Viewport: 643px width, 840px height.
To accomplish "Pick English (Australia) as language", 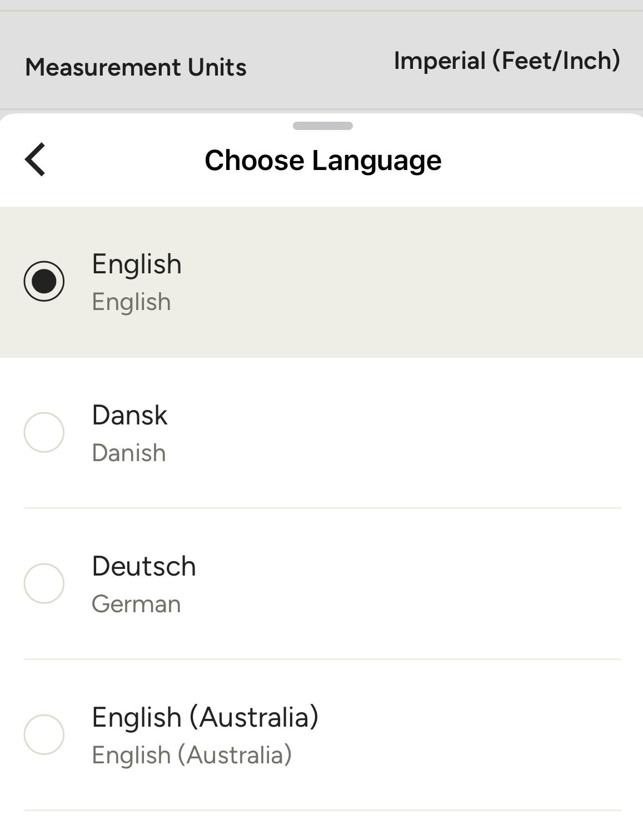I will pos(44,734).
